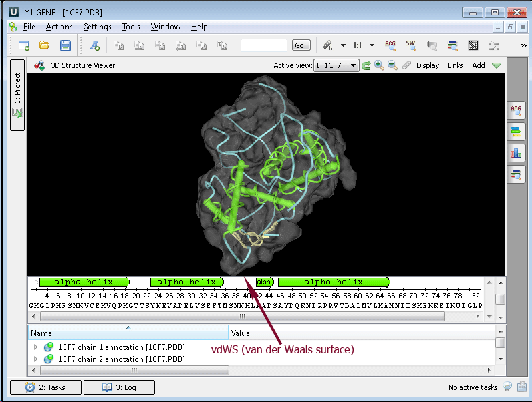Click the copy complement translation toolbar icon
Screen dimensions: 532x402
180,45
